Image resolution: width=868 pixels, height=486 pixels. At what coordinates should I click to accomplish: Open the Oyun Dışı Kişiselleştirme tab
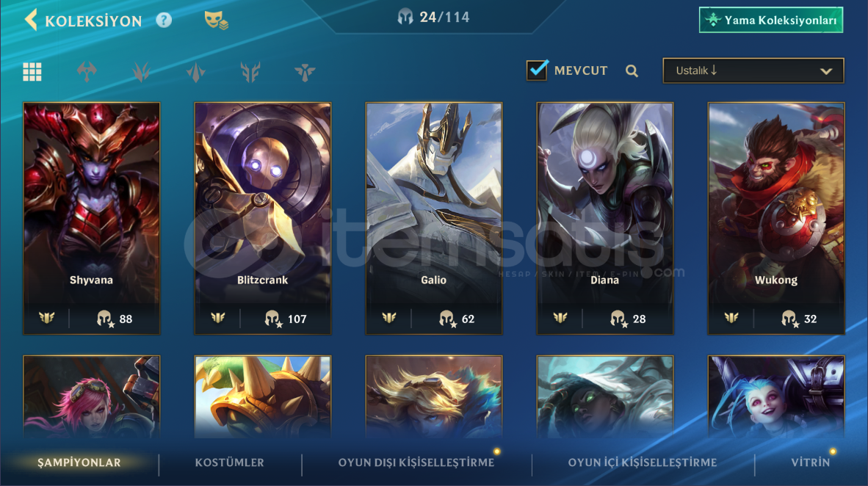point(416,463)
